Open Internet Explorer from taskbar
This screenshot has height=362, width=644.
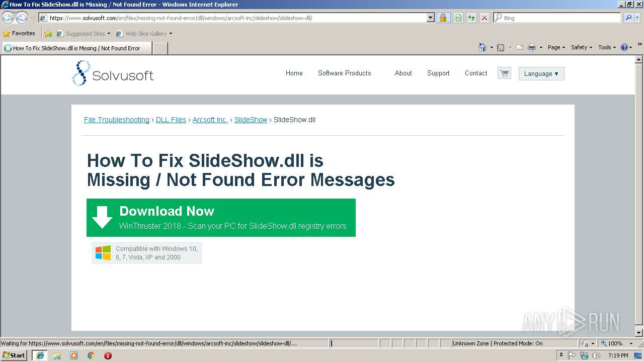tap(40, 355)
